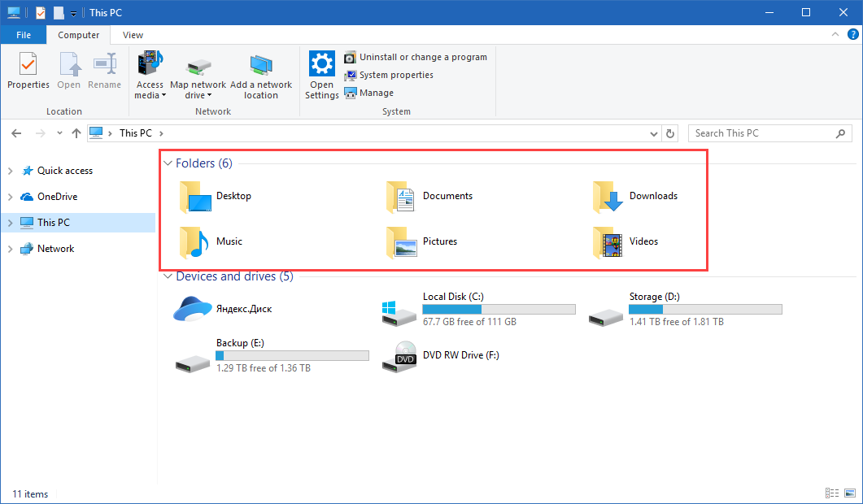Collapse the ribbon with the chevron
Image resolution: width=863 pixels, height=504 pixels.
835,34
